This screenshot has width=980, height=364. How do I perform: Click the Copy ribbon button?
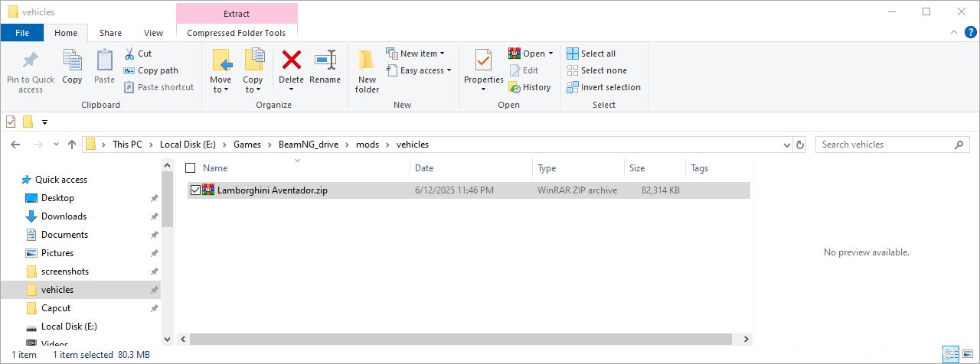point(72,67)
